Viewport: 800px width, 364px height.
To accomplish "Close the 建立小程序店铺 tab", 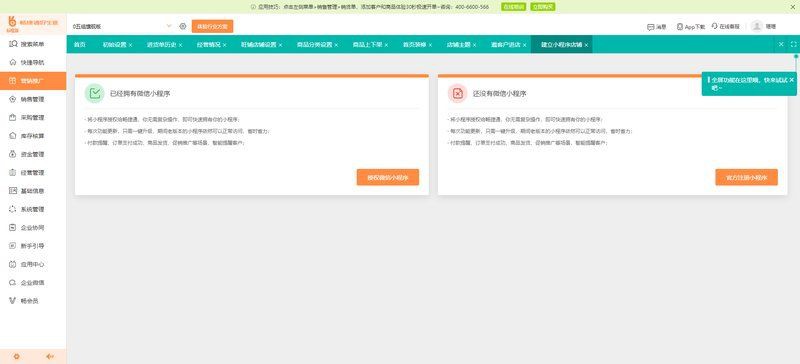I will (x=586, y=45).
